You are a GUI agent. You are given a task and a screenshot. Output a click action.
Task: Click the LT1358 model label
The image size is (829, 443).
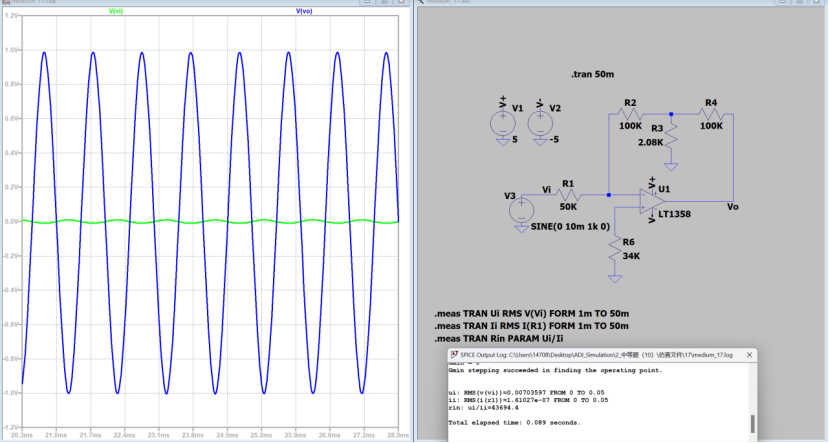(x=674, y=214)
